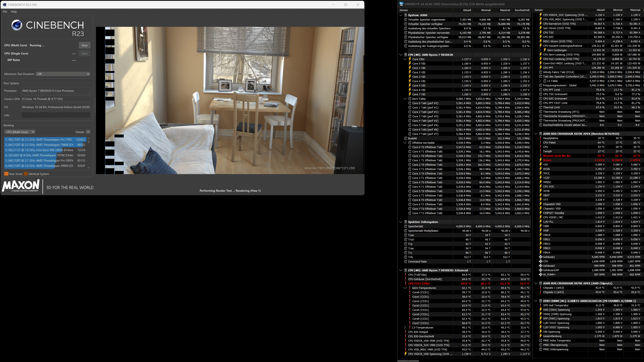Open the Help menu in Cinebench

point(14,12)
